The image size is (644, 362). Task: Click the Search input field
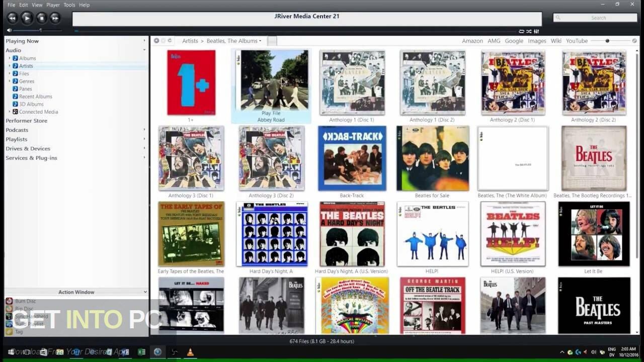coord(595,18)
